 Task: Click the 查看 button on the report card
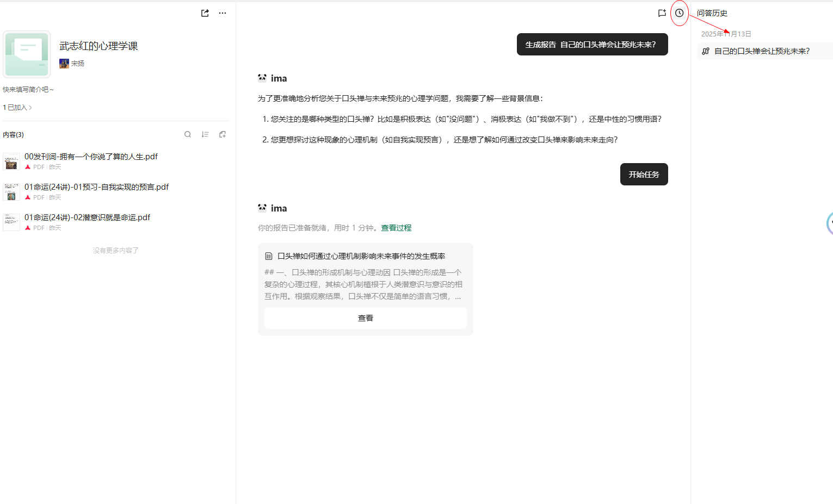point(365,318)
